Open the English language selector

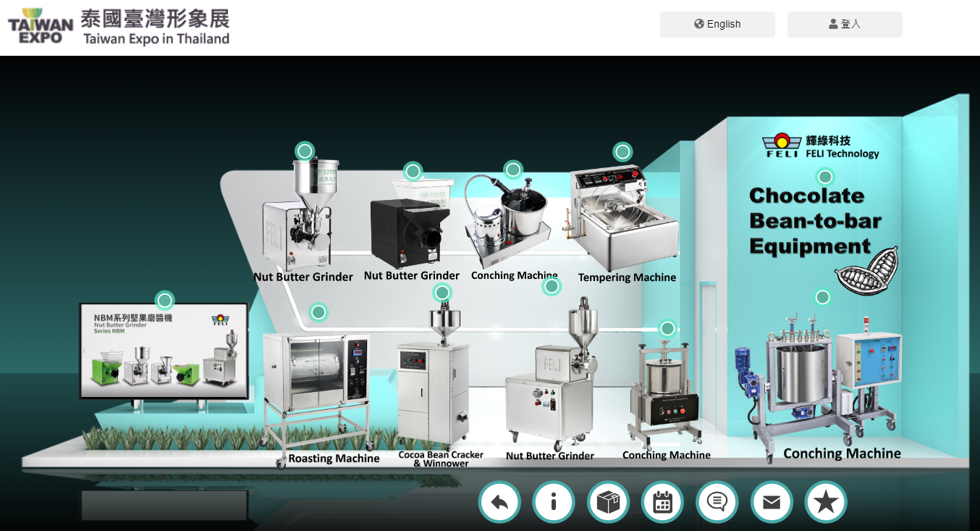click(717, 24)
